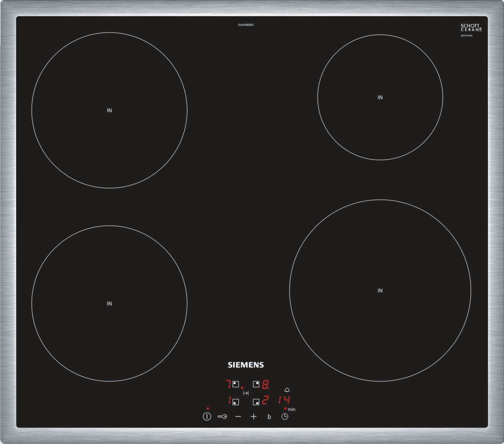
Task: Tap the red power level 2 display
Action: point(265,400)
